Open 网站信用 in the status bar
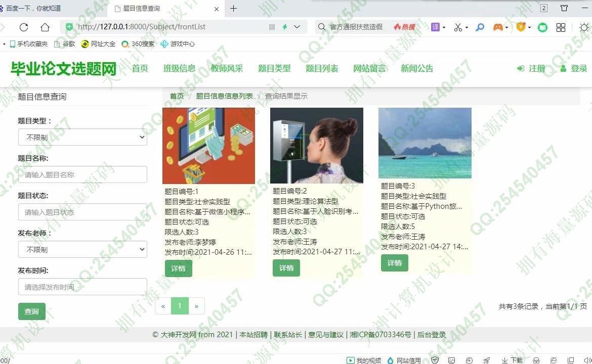Viewport: 592px width, 364px height. 404,360
